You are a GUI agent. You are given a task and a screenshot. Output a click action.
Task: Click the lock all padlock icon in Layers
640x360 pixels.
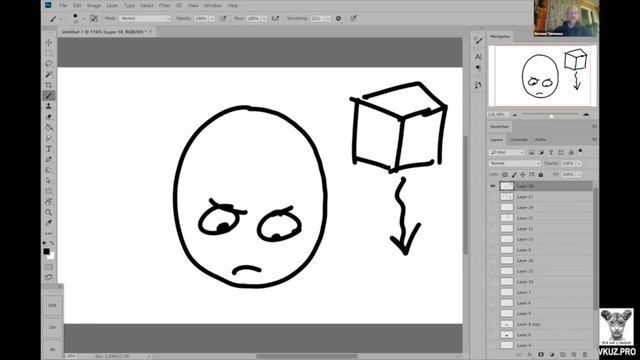point(541,175)
